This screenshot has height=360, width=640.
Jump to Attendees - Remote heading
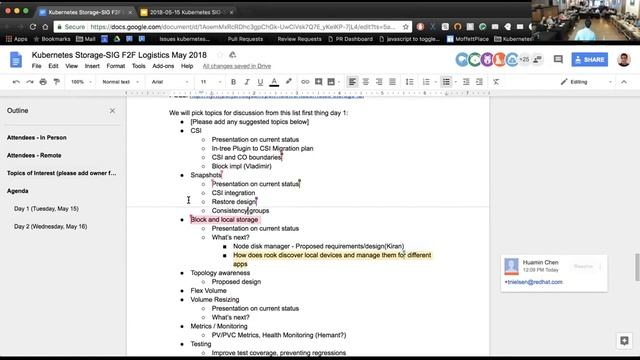coord(34,156)
